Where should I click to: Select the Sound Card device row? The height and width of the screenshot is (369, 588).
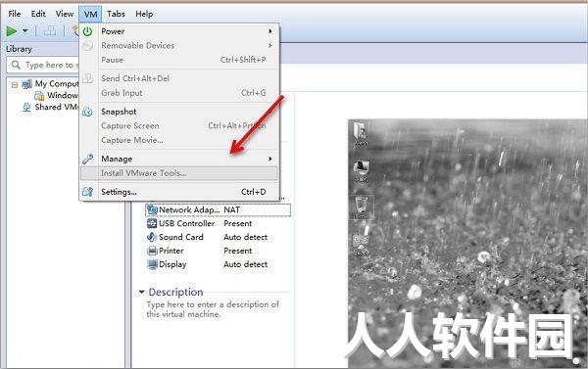click(x=218, y=237)
